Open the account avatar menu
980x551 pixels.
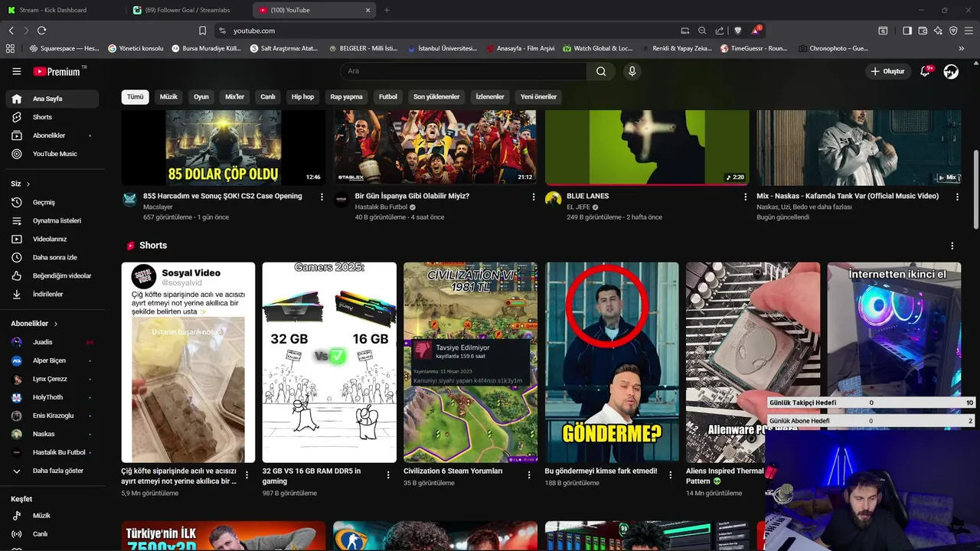pyautogui.click(x=951, y=71)
